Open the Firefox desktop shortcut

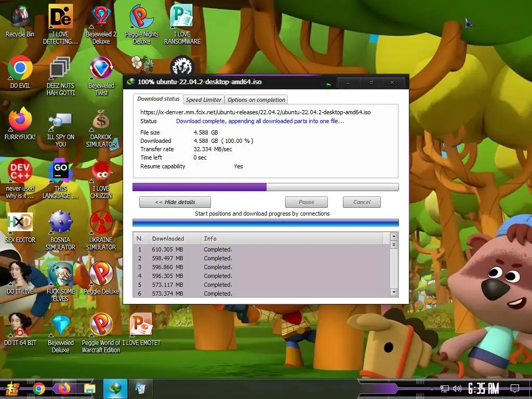20,124
